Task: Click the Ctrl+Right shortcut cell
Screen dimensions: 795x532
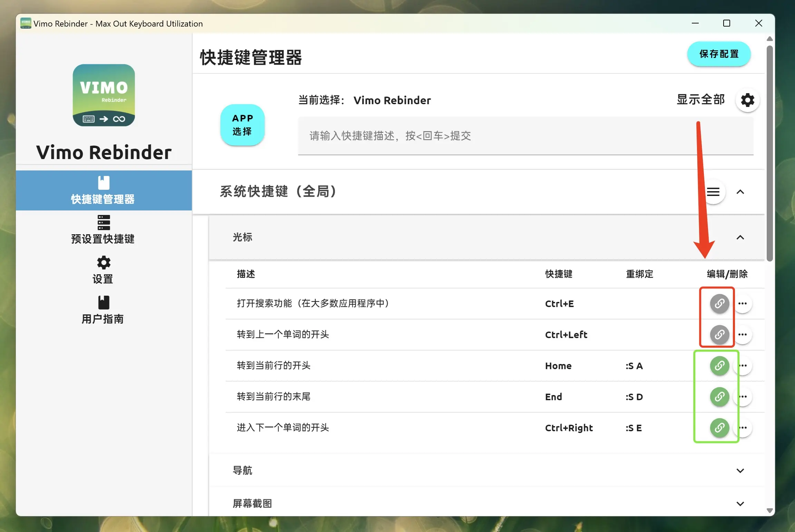Action: pos(569,428)
